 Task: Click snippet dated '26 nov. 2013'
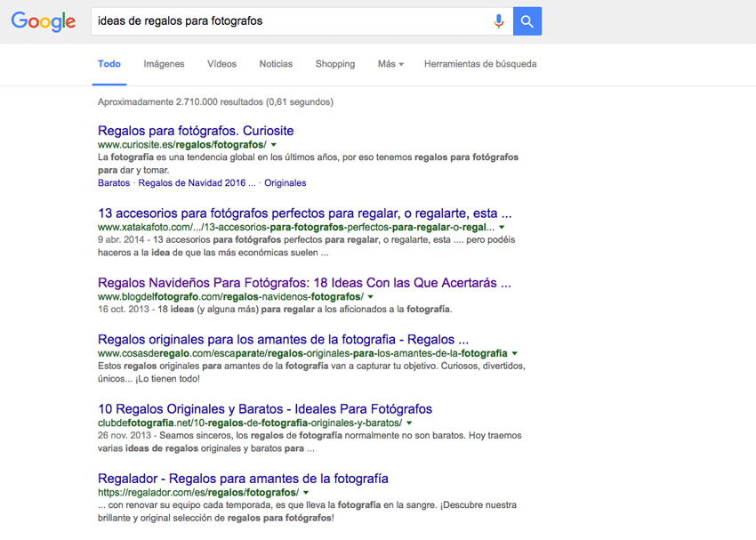310,441
